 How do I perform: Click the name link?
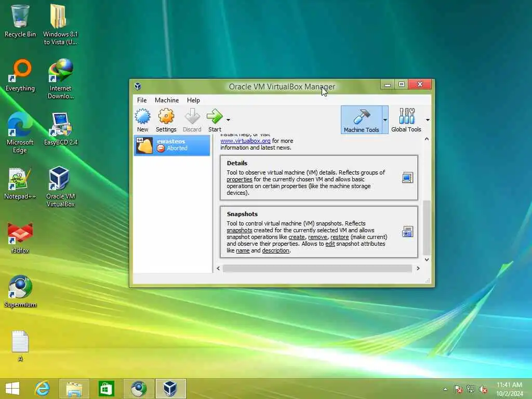point(243,251)
